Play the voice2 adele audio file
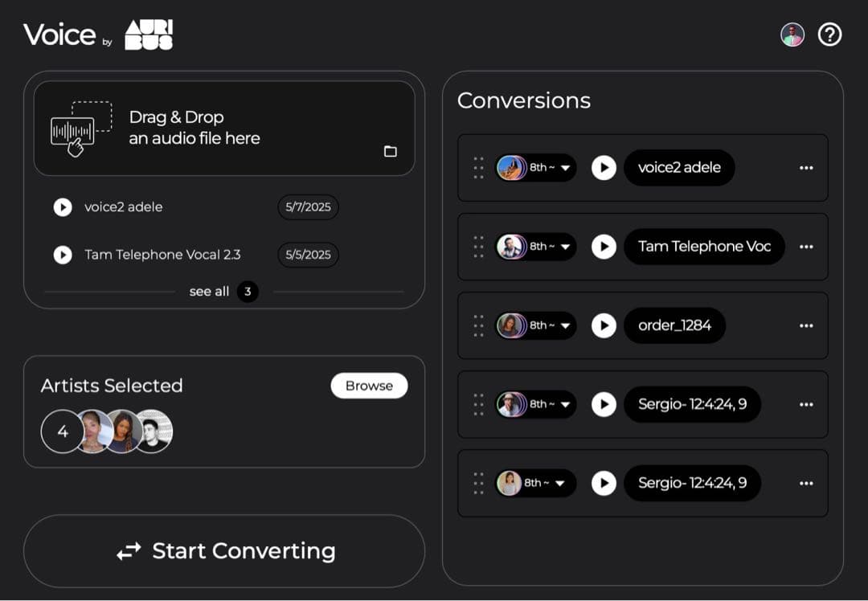868x601 pixels. (x=63, y=207)
